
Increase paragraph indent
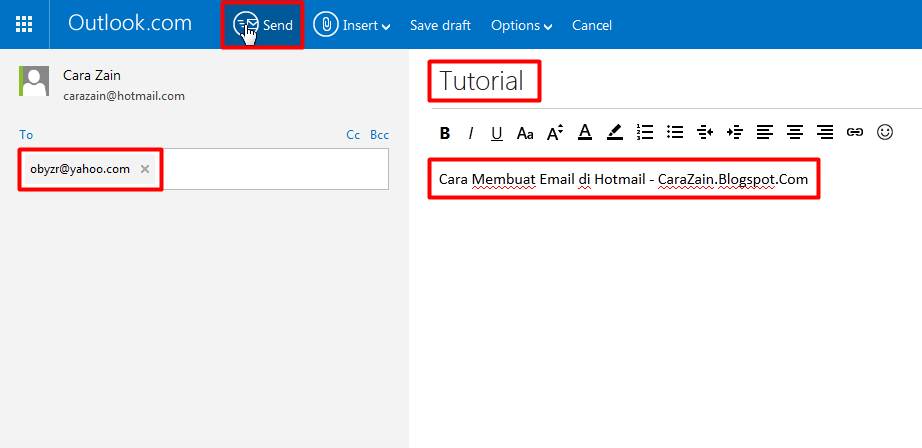[x=735, y=132]
